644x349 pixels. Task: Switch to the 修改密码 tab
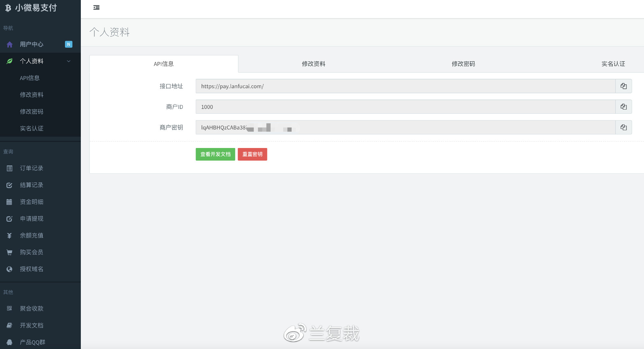pos(463,64)
